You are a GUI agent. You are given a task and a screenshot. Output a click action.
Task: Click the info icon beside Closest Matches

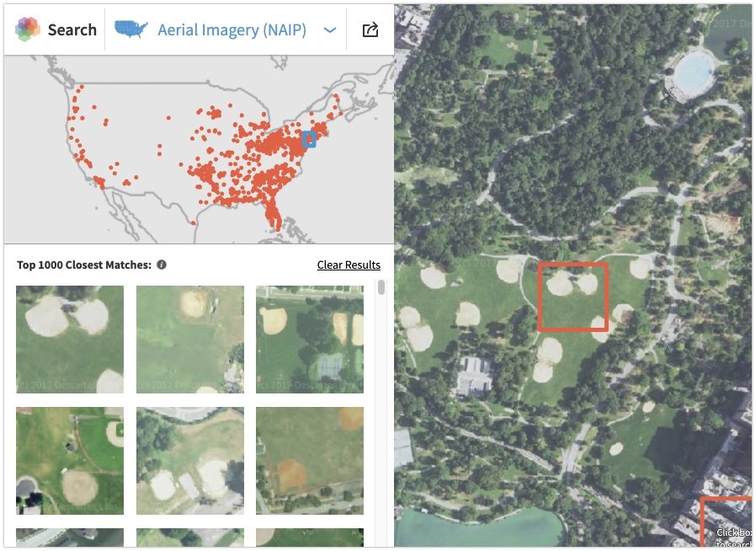[162, 265]
